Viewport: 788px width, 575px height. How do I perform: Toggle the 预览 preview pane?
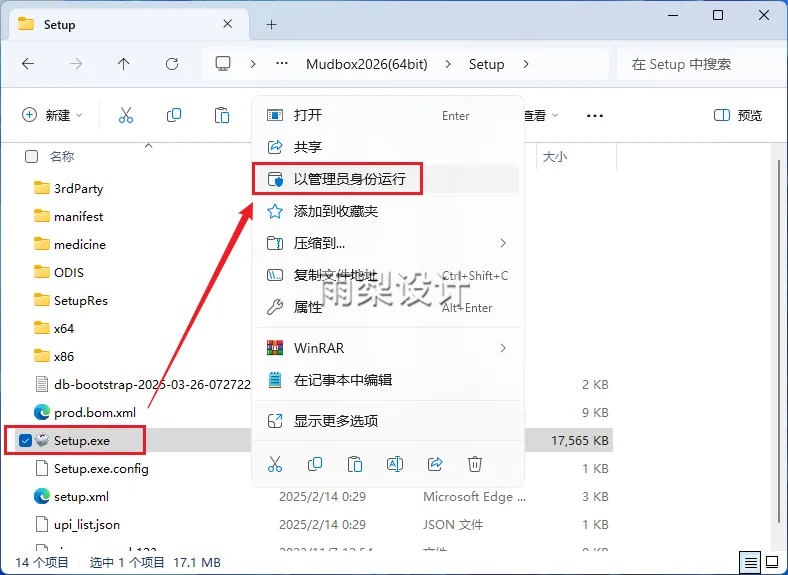[738, 116]
